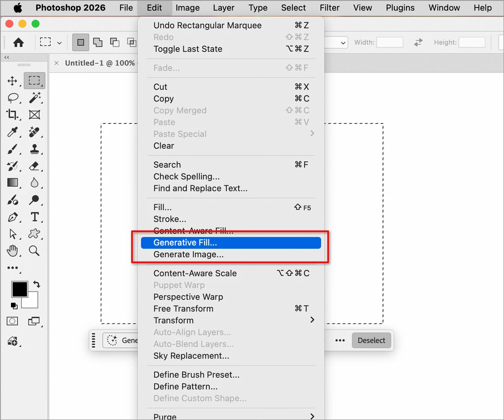Image resolution: width=504 pixels, height=420 pixels.
Task: Open the Window menu
Action: coord(444,8)
